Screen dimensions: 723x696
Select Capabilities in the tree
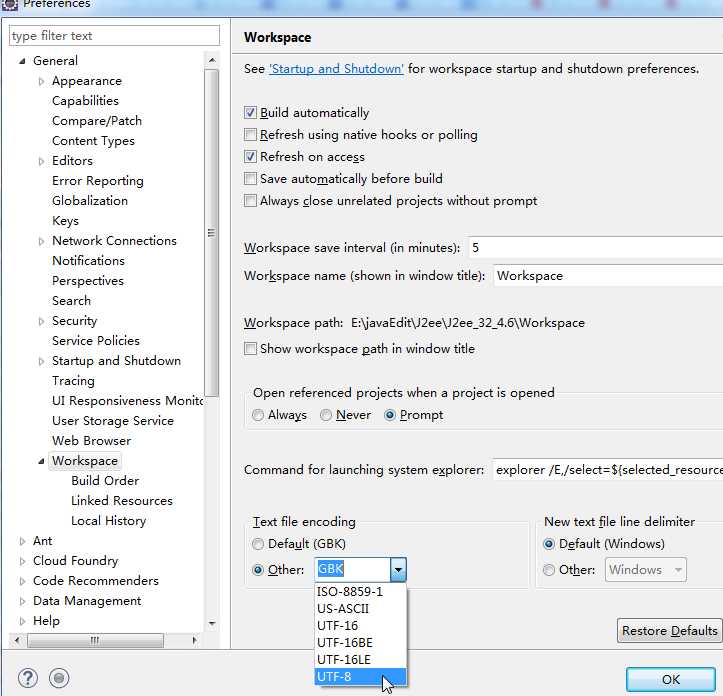pyautogui.click(x=85, y=101)
